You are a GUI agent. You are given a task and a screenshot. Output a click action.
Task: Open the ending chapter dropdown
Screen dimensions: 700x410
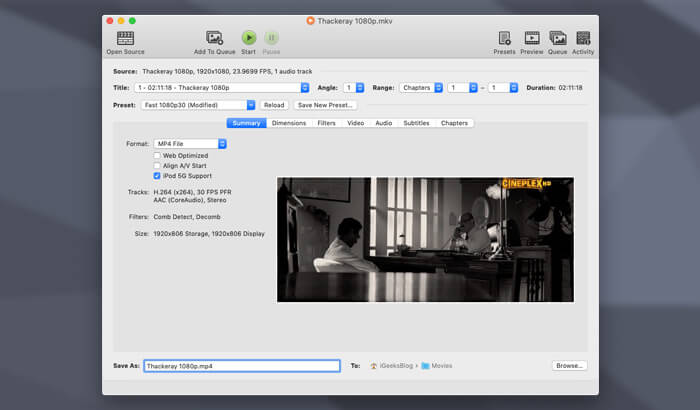click(503, 88)
